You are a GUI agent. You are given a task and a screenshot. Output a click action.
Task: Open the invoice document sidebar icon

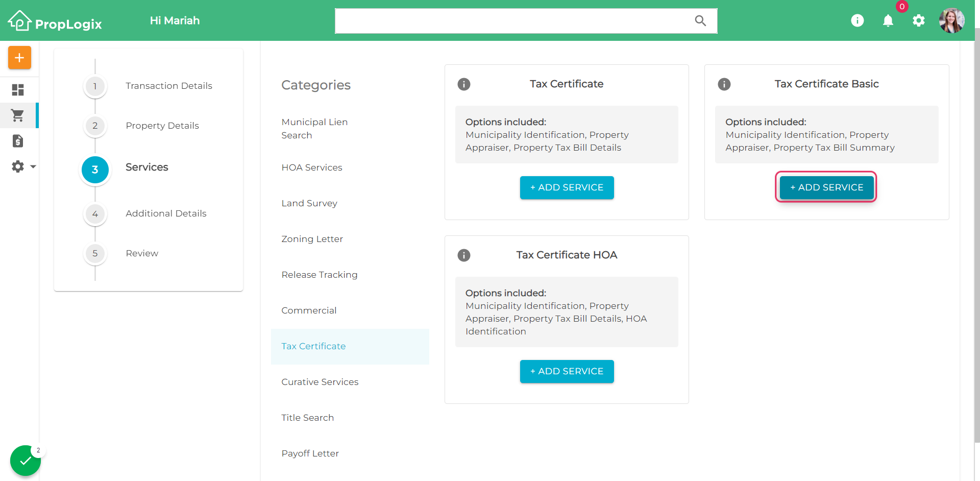pyautogui.click(x=18, y=141)
